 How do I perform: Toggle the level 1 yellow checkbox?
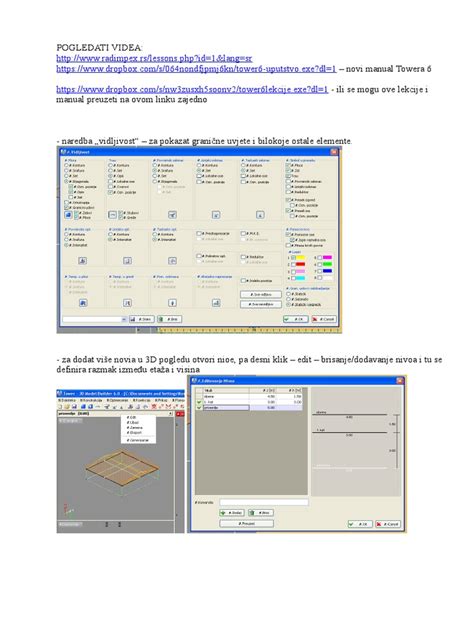293,258
